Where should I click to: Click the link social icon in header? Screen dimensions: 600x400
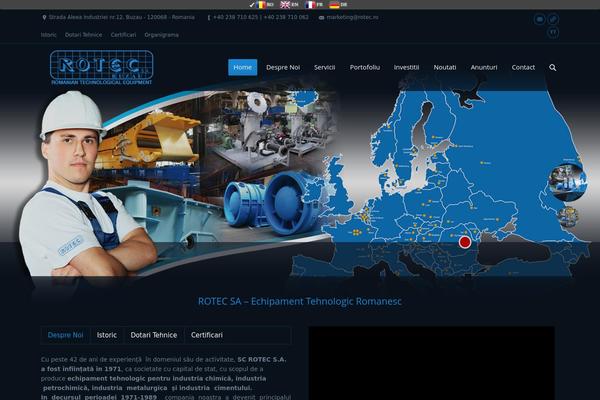[553, 19]
